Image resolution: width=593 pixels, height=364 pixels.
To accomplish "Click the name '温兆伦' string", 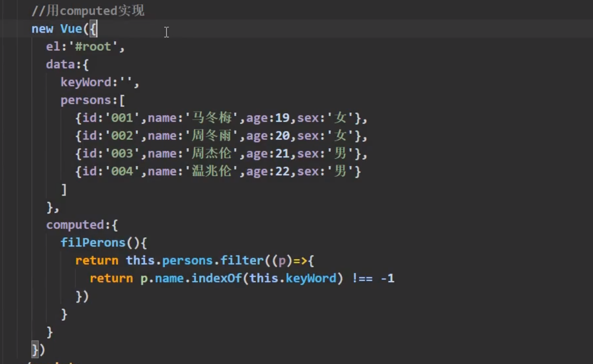I will tap(212, 171).
